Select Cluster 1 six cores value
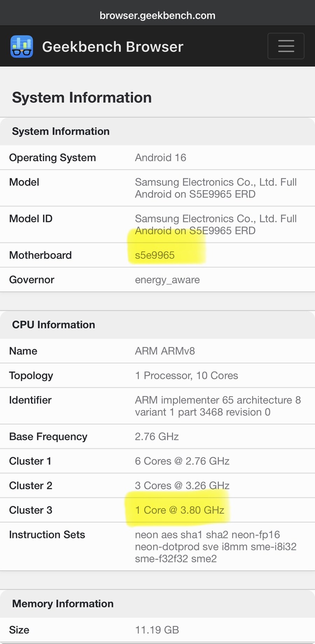315x644 pixels. pyautogui.click(x=182, y=461)
